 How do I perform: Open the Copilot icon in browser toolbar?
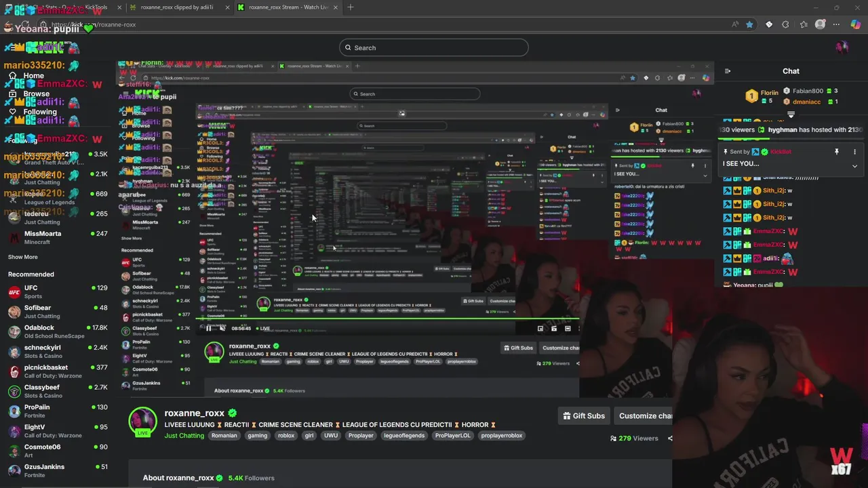[x=855, y=24]
